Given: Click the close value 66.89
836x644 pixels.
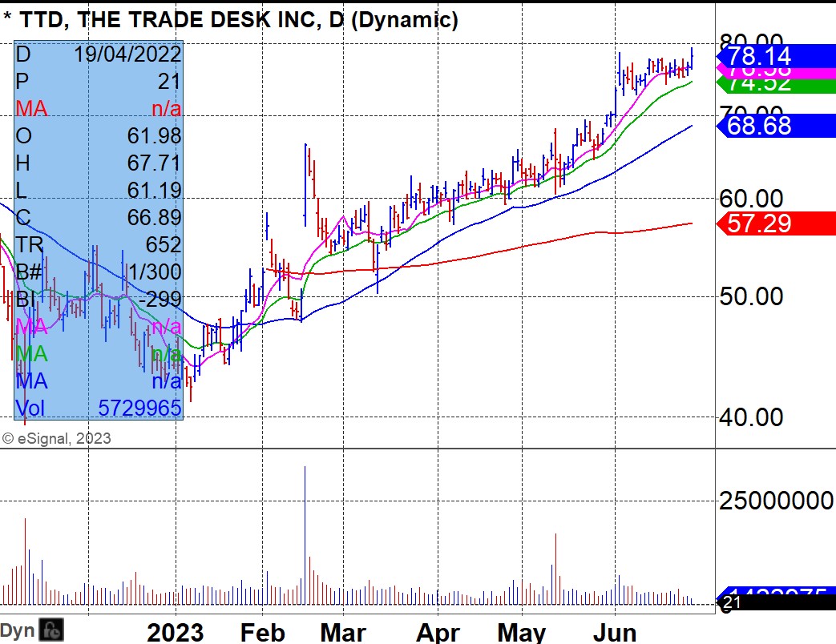Looking at the screenshot, I should pyautogui.click(x=154, y=217).
